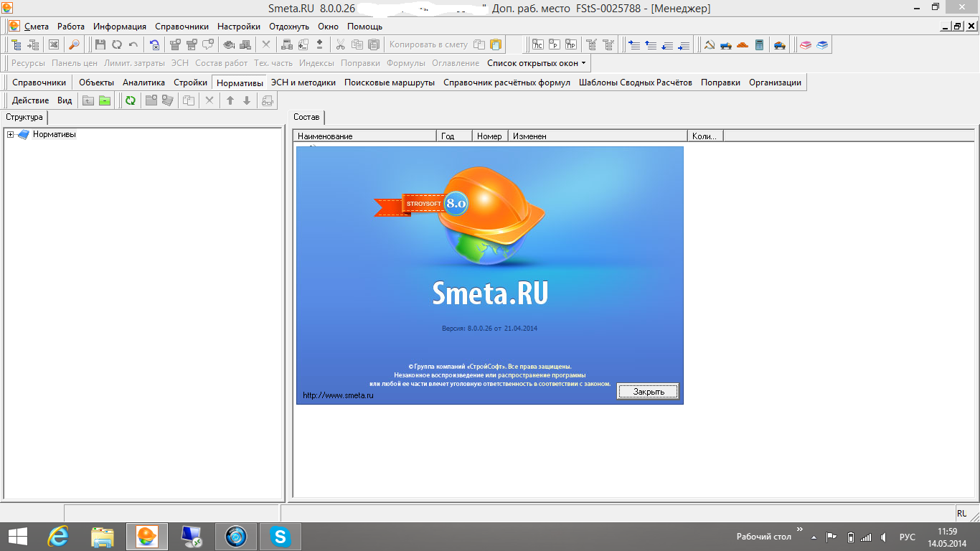Screen dimensions: 980x551
Task: Switch to the Поправки section tab
Action: 720,83
